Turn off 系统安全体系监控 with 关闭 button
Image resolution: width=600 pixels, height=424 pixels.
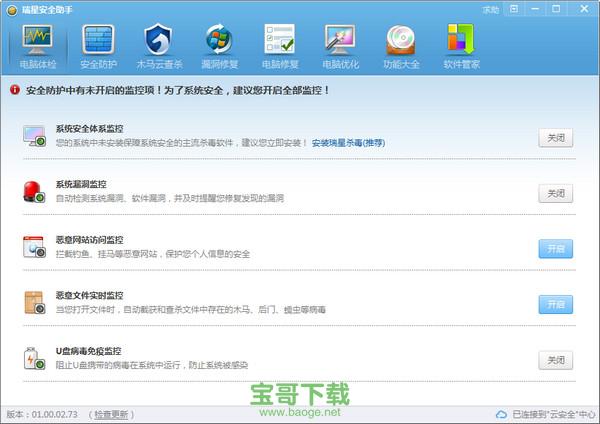pyautogui.click(x=555, y=138)
